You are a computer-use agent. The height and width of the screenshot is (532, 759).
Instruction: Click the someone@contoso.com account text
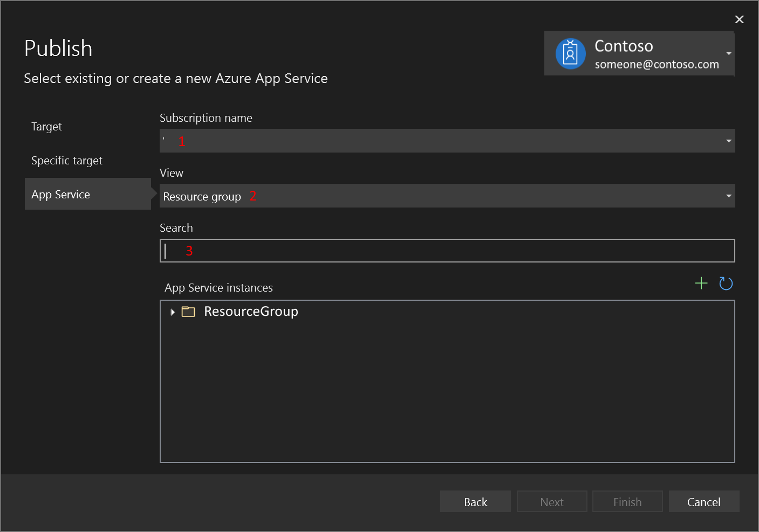tap(657, 64)
